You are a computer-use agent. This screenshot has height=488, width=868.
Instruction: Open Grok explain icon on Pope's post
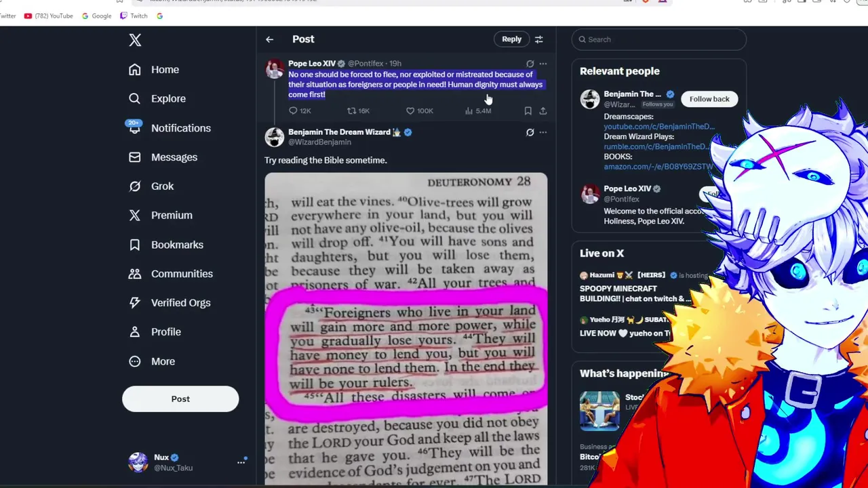(530, 64)
